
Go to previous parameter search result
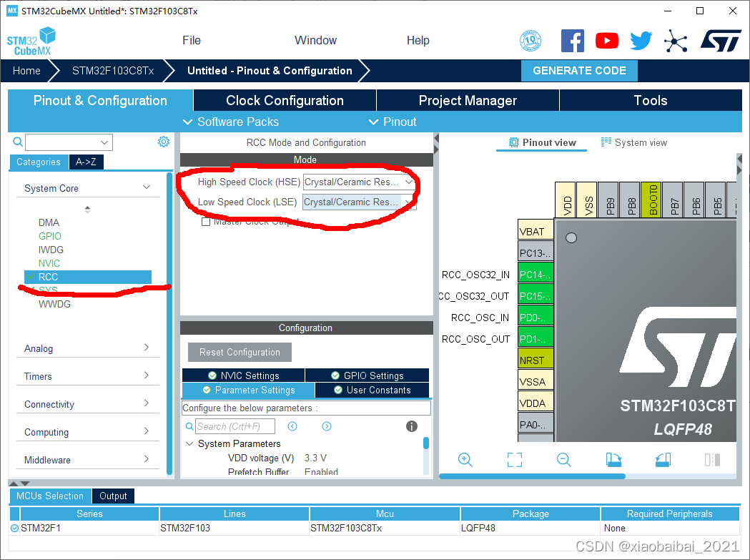[x=292, y=426]
